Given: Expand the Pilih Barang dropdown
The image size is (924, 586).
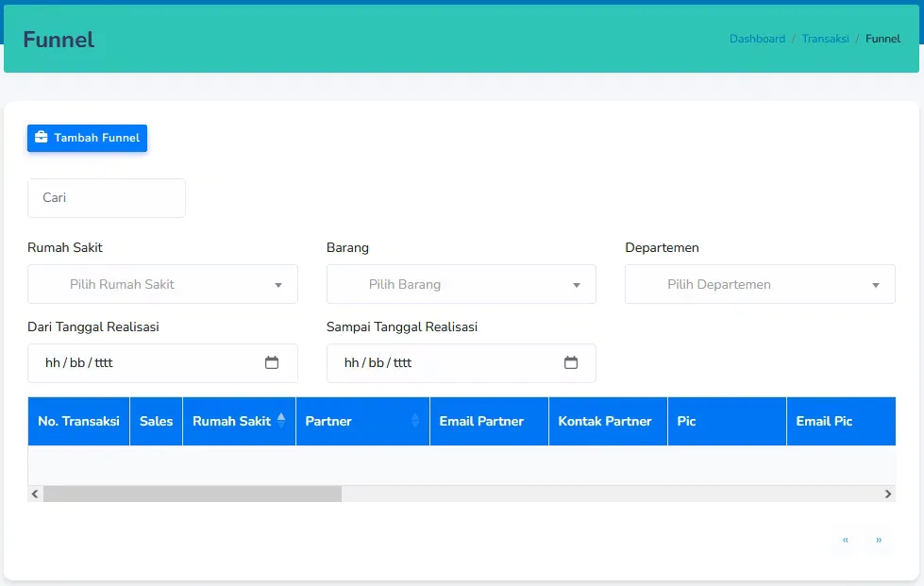Looking at the screenshot, I should pyautogui.click(x=462, y=284).
